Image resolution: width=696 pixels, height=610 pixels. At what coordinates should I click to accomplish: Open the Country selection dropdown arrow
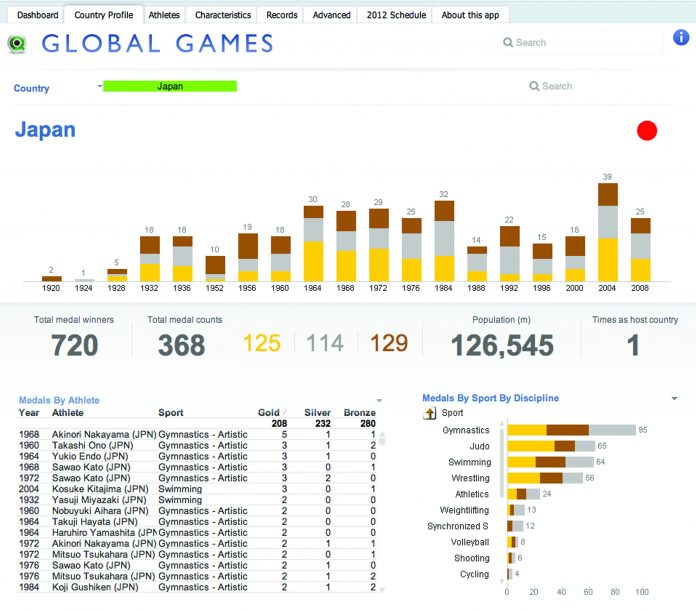[x=100, y=86]
